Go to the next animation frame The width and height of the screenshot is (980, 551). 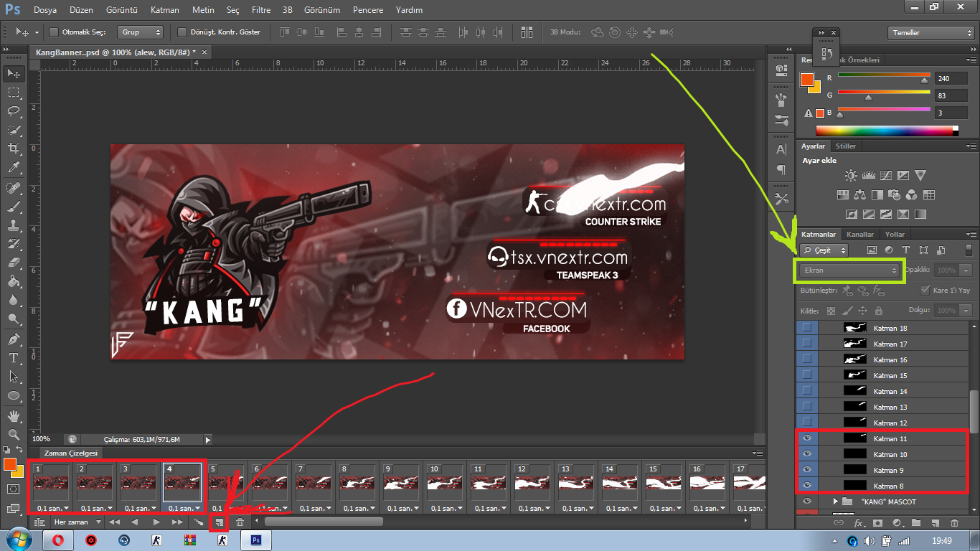tap(177, 522)
